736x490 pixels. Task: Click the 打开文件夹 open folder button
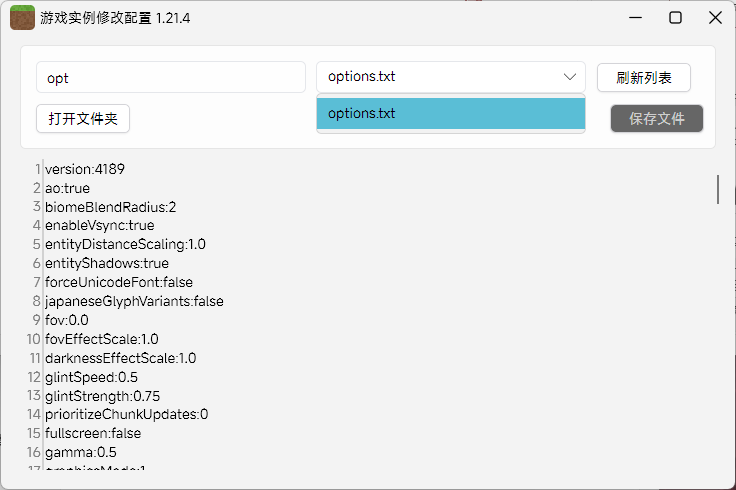tap(83, 119)
